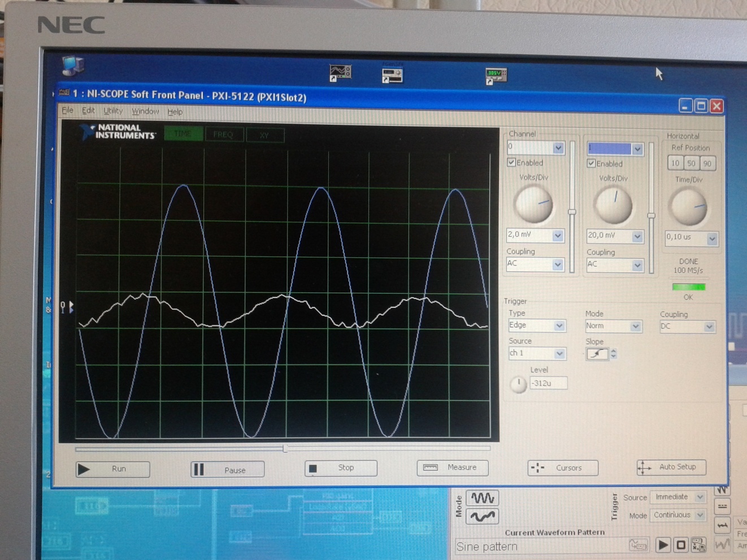The width and height of the screenshot is (747, 560).
Task: Click the trigger Level value field
Action: point(548,383)
